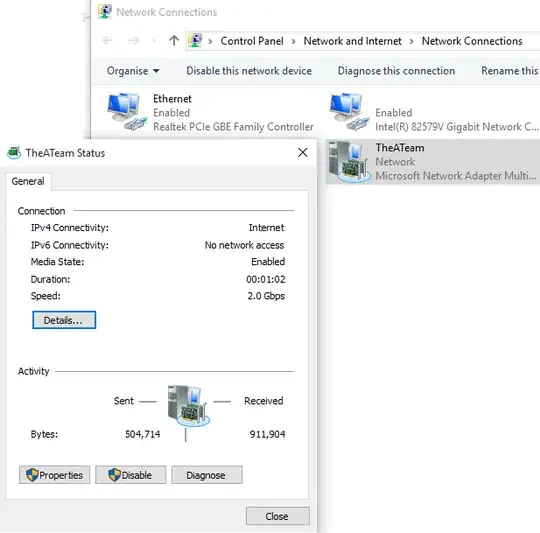Click IPv6 value No network access

point(244,245)
